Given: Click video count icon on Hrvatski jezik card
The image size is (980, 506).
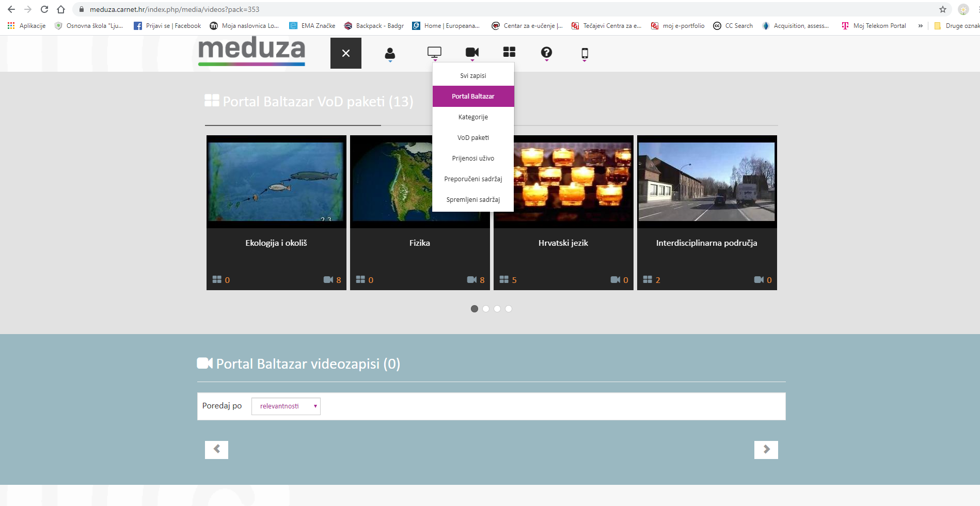Looking at the screenshot, I should click(615, 279).
